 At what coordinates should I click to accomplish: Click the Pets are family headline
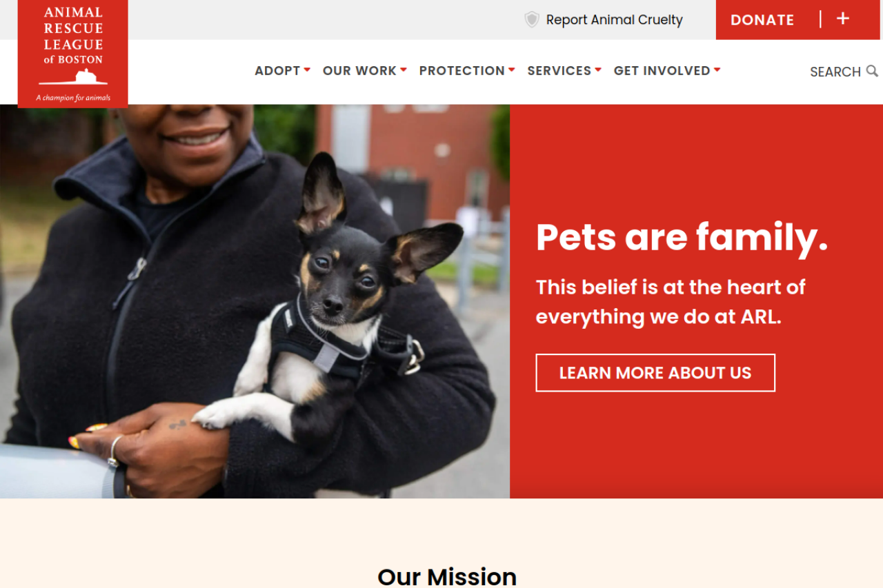pyautogui.click(x=682, y=238)
